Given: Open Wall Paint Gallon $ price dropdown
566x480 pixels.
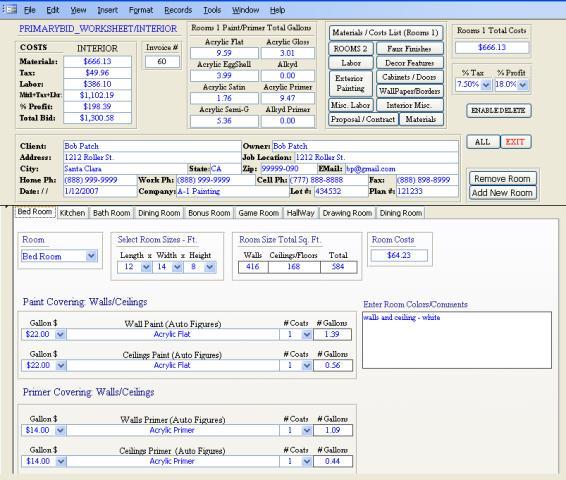Looking at the screenshot, I should [x=60, y=335].
